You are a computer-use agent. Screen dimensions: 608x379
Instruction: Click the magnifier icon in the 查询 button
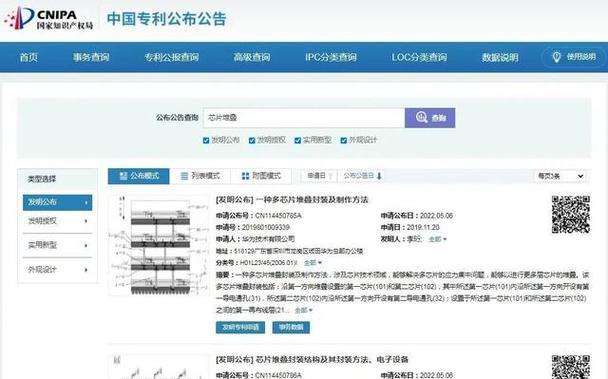[421, 117]
